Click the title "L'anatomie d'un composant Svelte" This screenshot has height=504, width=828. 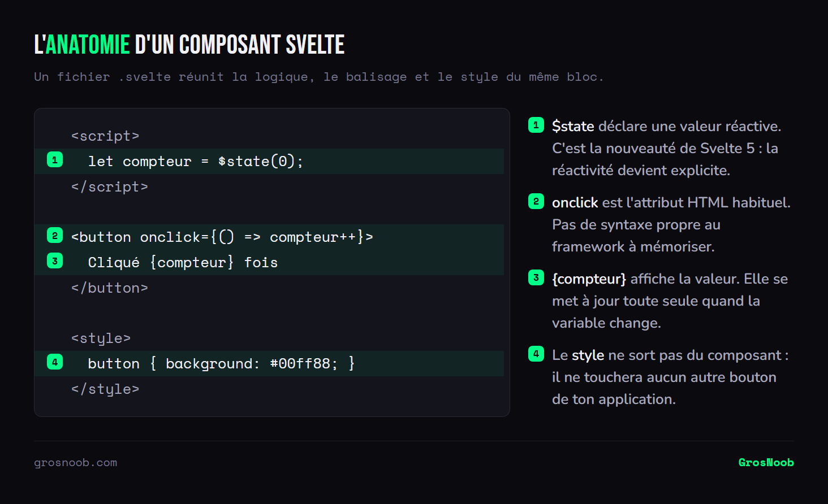(x=189, y=45)
